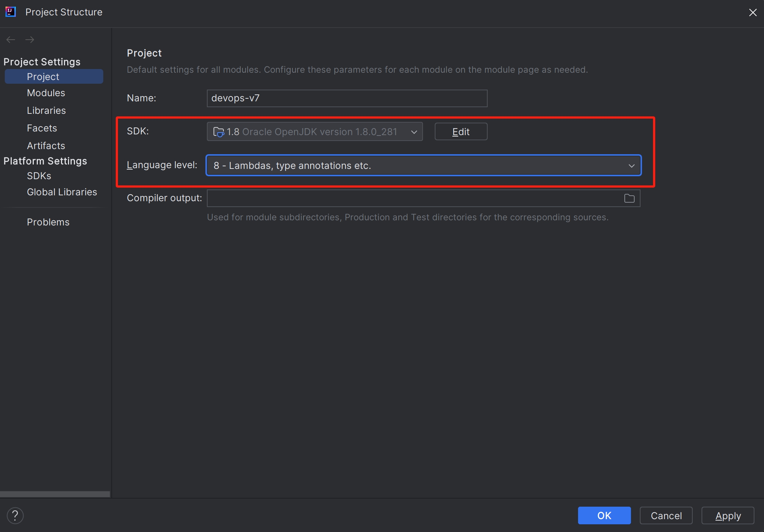Expand the Language level dropdown
764x532 pixels.
click(x=631, y=166)
